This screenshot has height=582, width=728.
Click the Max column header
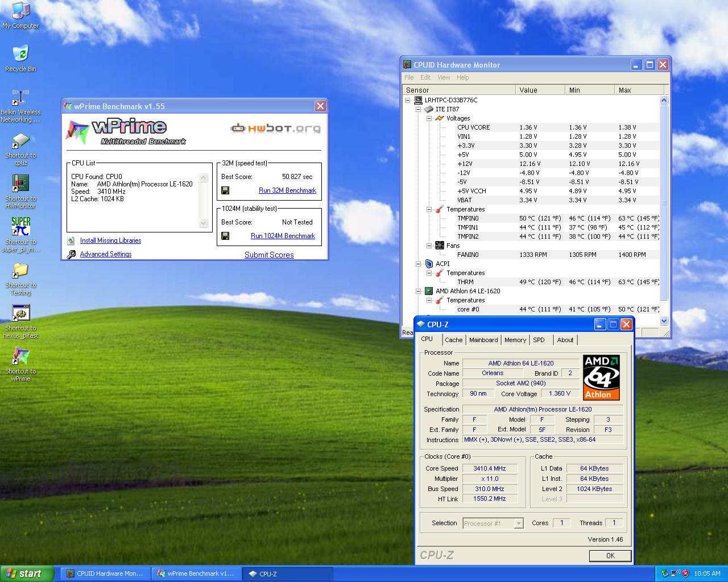pos(639,90)
